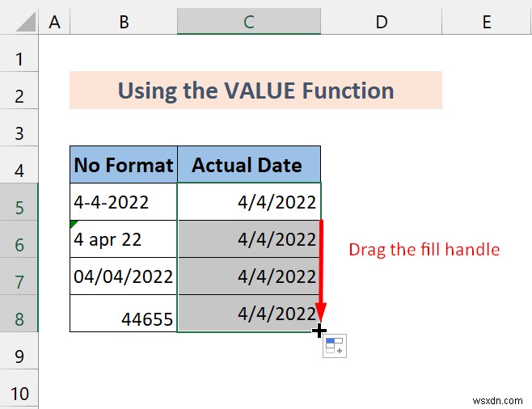The width and height of the screenshot is (532, 409).
Task: Click the cell containing 4-4-2022
Action: 124,202
